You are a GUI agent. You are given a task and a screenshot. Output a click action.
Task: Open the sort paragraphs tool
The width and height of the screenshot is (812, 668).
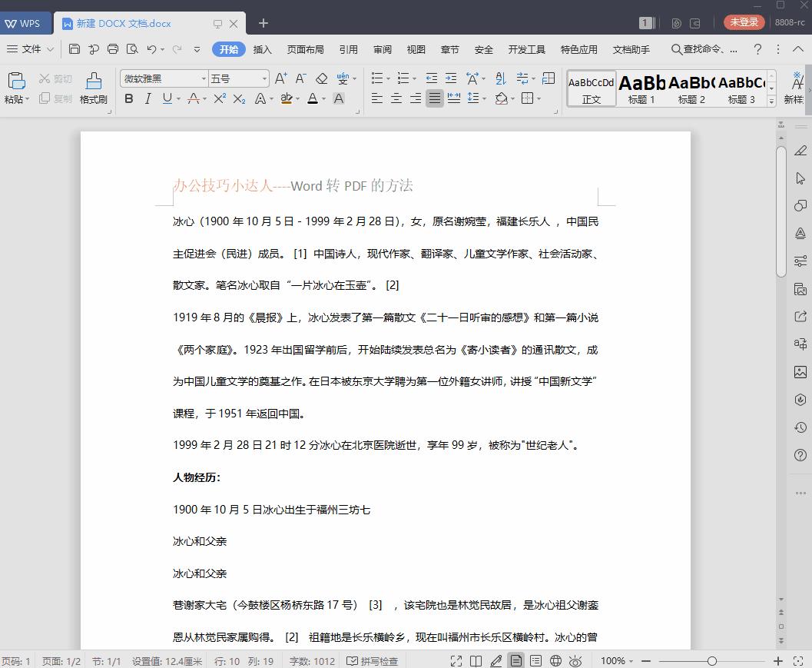pyautogui.click(x=500, y=77)
